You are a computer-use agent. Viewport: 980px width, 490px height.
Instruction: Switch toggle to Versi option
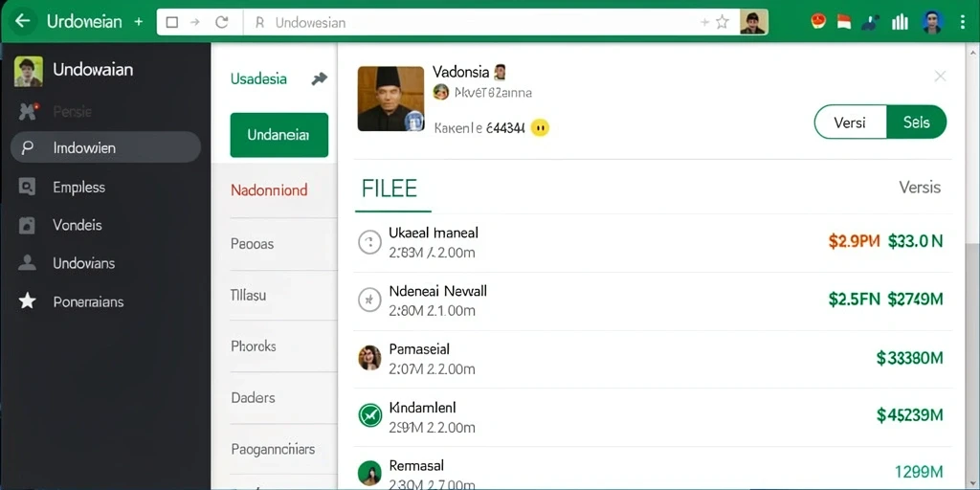850,122
